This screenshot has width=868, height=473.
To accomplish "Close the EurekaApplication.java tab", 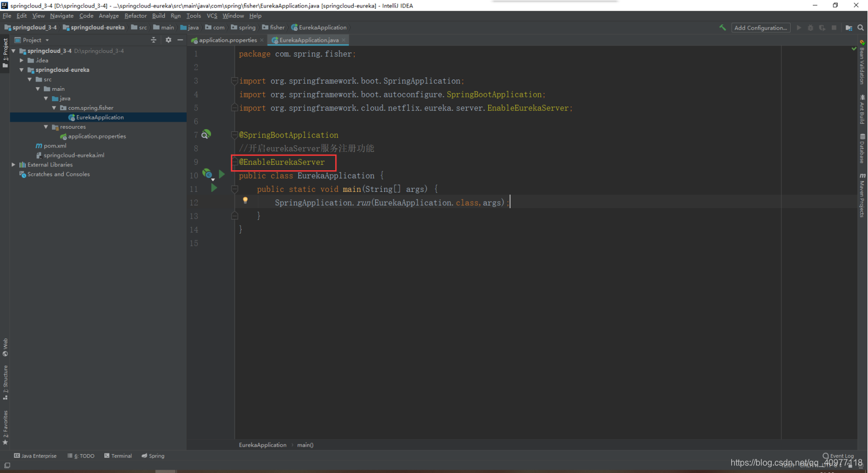I will pos(343,40).
